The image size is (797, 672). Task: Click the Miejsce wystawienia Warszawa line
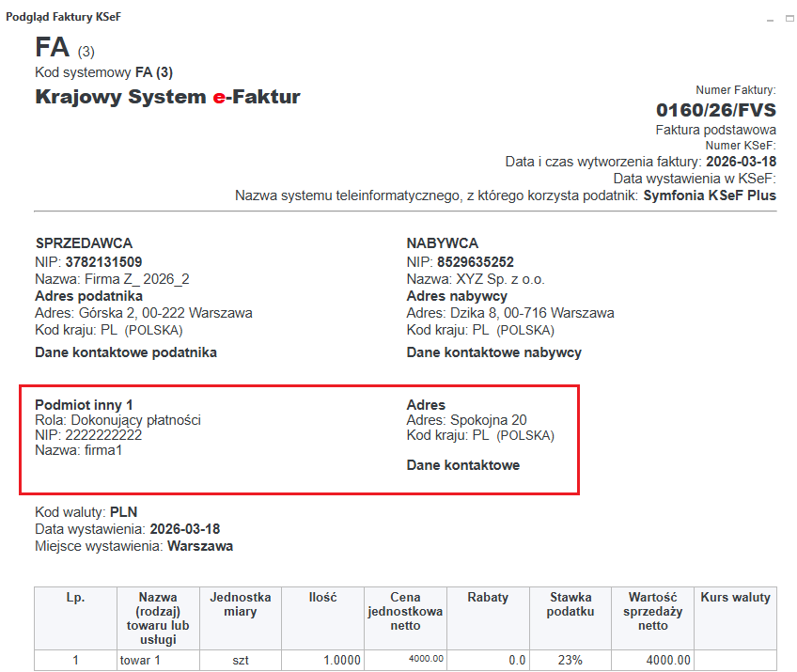[133, 545]
